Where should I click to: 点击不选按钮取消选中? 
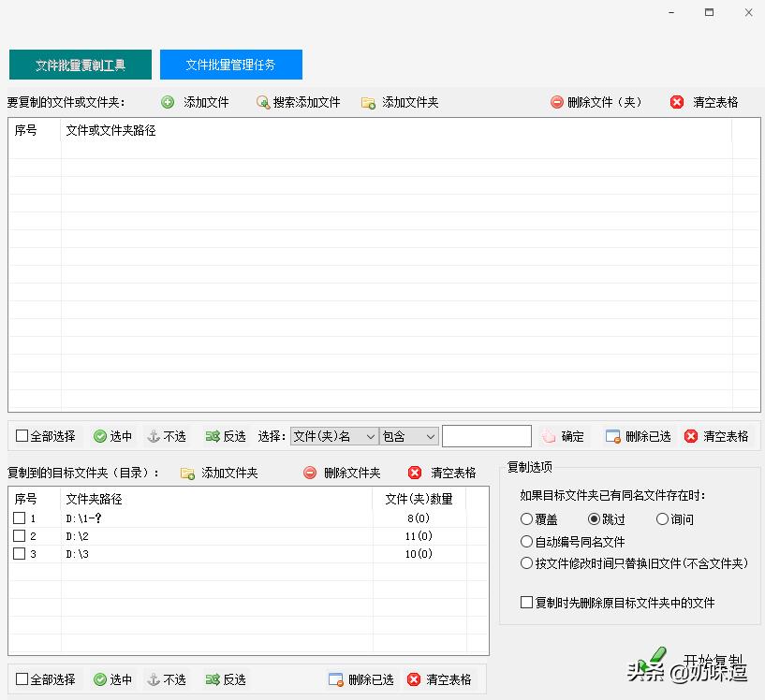click(154, 436)
